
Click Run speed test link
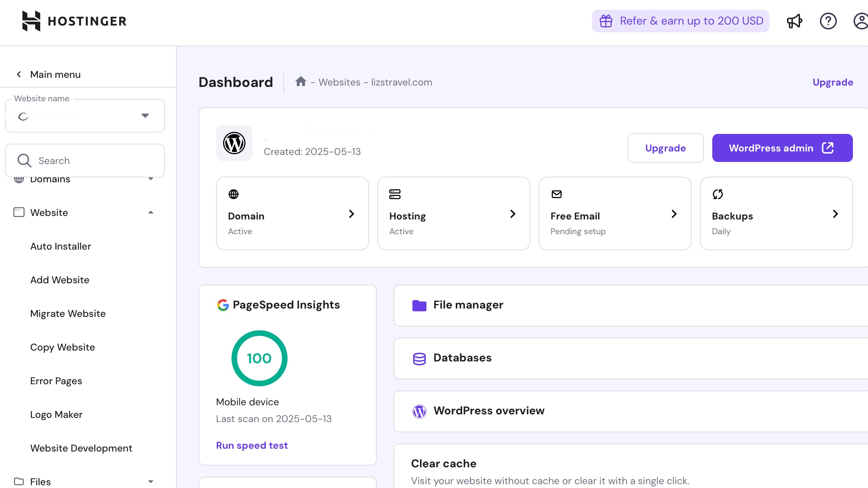coord(252,445)
